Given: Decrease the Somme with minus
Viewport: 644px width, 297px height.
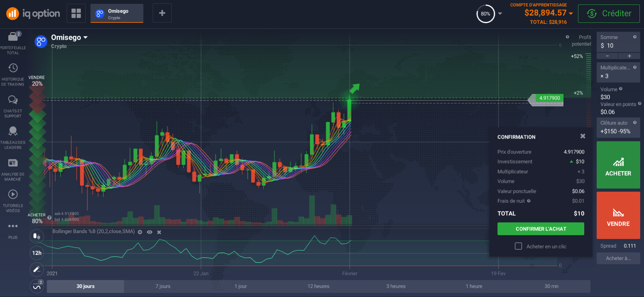Looking at the screenshot, I should point(607,56).
